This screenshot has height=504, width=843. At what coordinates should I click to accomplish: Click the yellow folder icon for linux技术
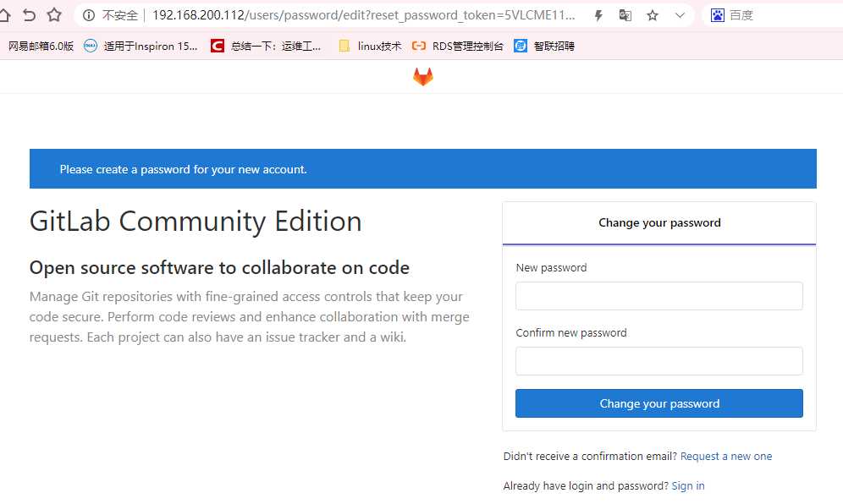coord(344,47)
